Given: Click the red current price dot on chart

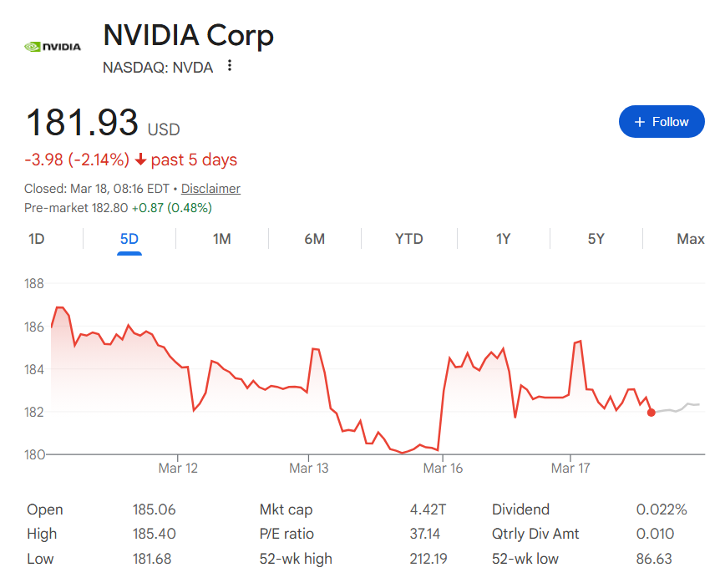Looking at the screenshot, I should pyautogui.click(x=652, y=413).
